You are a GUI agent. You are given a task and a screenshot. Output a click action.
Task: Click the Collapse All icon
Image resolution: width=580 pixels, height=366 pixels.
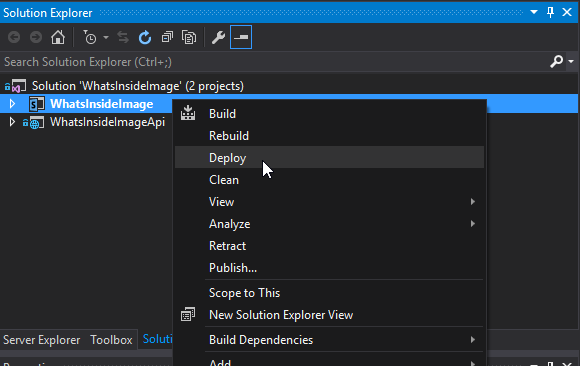(x=167, y=37)
